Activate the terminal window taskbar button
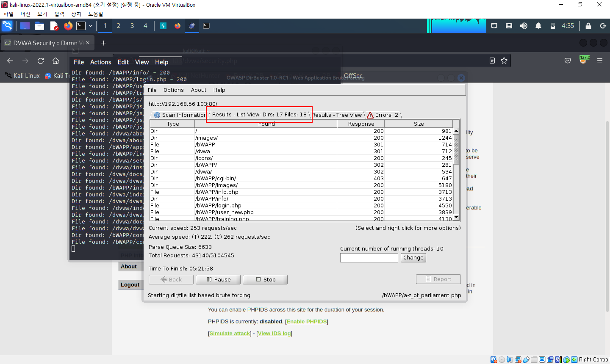Screen dimensions: 610x364 [206, 26]
